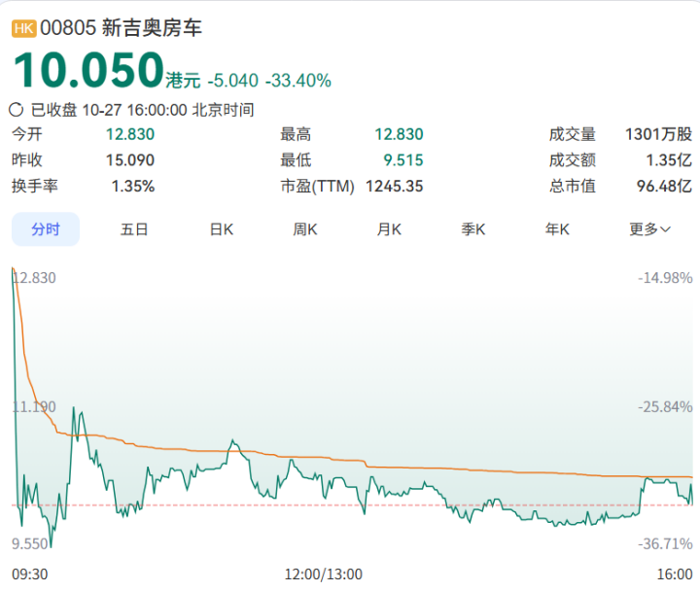Screen dimensions: 700x591
Task: Open the 月K monthly chart tab
Action: [x=389, y=229]
